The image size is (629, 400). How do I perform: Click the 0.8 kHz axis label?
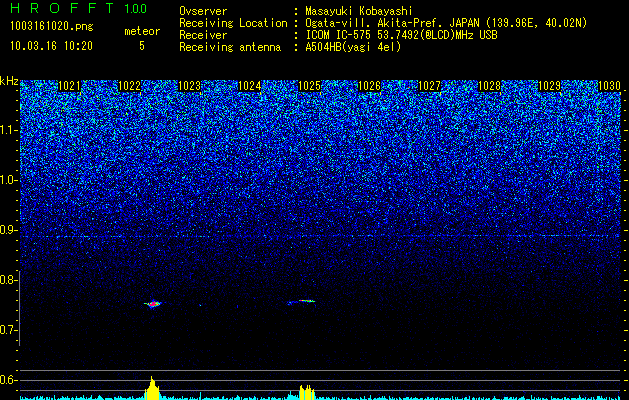click(9, 280)
